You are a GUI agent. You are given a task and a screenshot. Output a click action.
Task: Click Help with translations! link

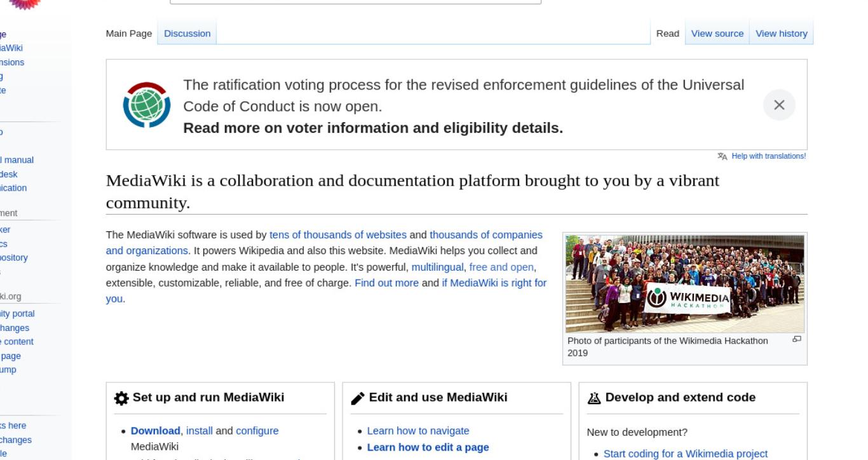(769, 156)
